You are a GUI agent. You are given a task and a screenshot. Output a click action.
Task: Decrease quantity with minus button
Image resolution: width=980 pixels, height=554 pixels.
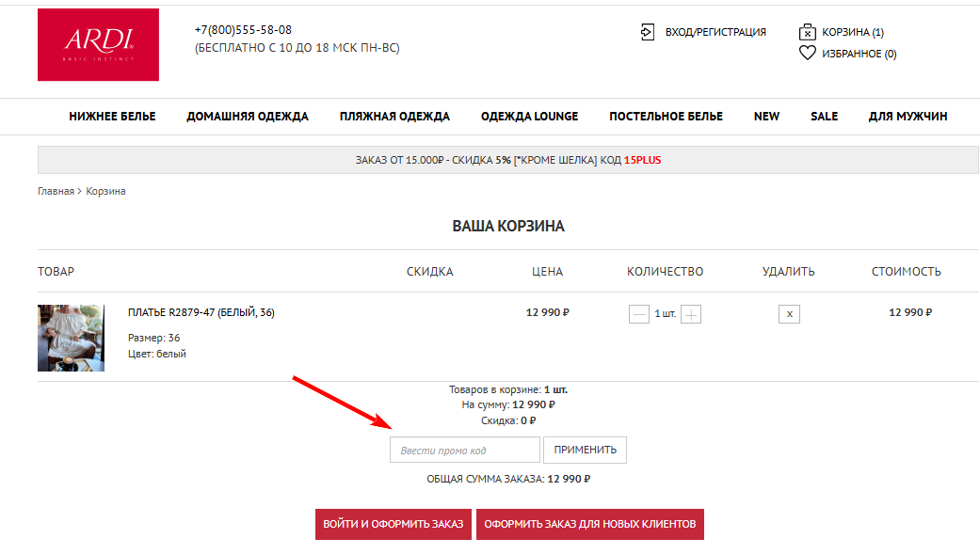pos(639,314)
